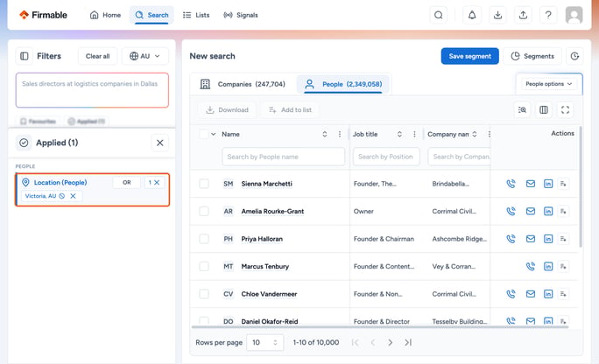Collapse the Filters sidebar panel icon

(x=24, y=56)
